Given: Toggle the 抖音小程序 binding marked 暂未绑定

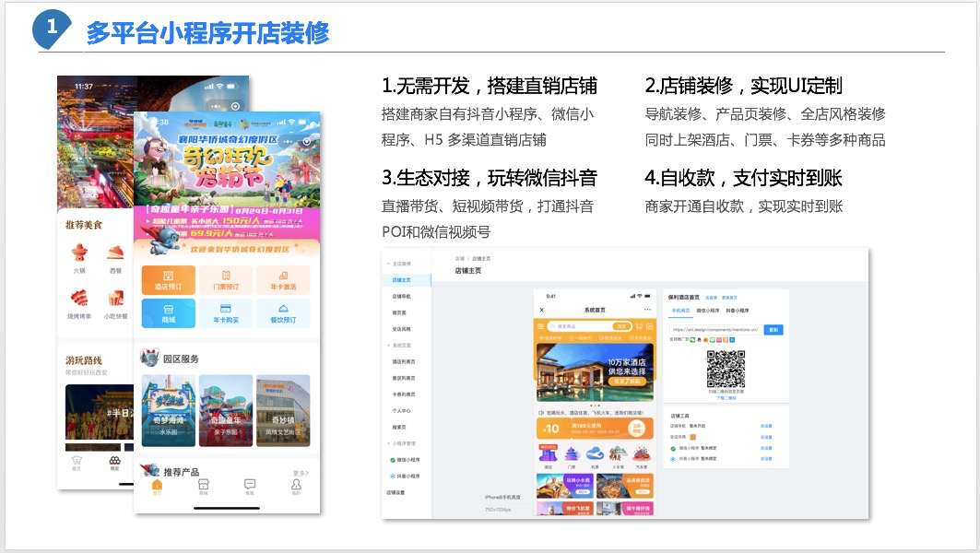Looking at the screenshot, I should click(x=765, y=458).
